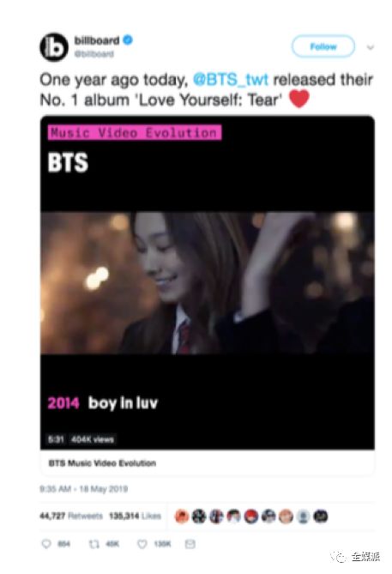This screenshot has height=574, width=392.
Task: Open the tweet timestamp 18 May 2019
Action: coord(84,489)
